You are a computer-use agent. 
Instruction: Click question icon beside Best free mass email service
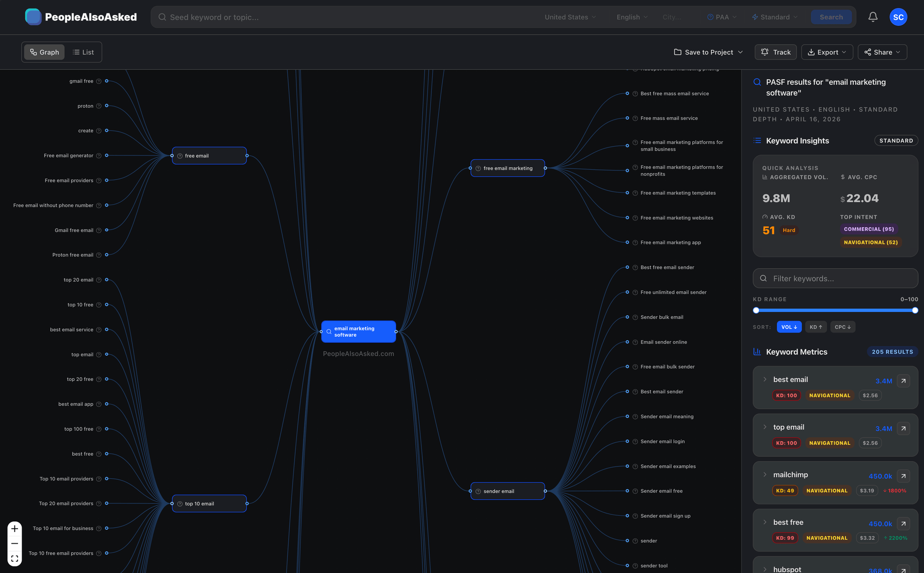point(635,94)
